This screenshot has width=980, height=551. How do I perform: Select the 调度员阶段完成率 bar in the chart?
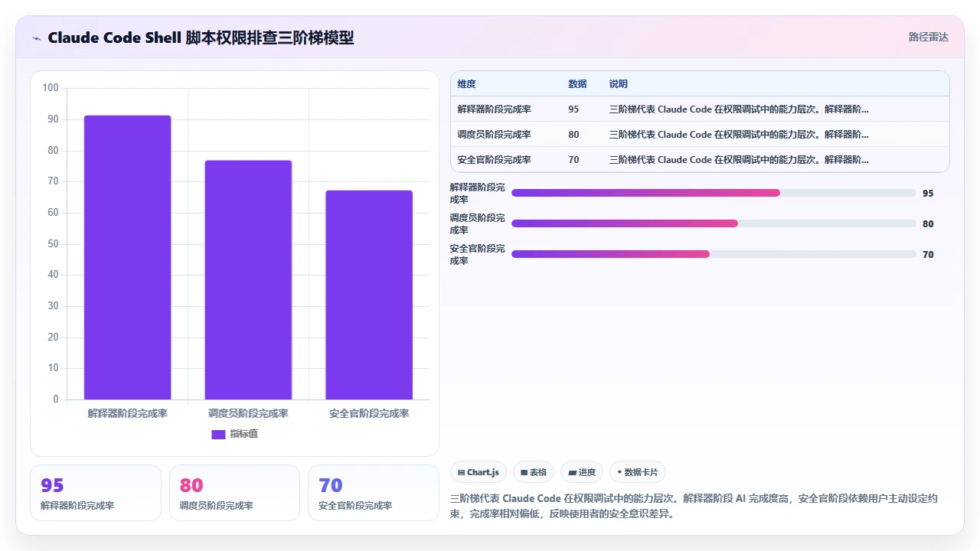(x=248, y=280)
